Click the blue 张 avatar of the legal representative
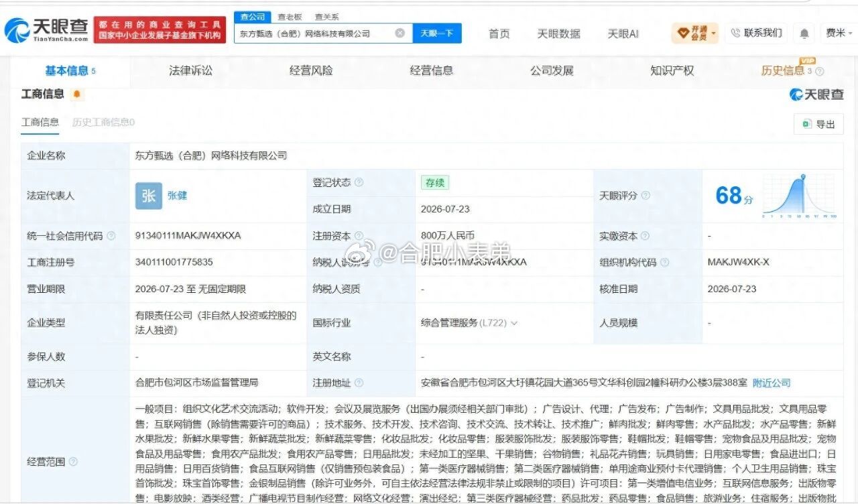This screenshot has height=504, width=858. pyautogui.click(x=149, y=196)
